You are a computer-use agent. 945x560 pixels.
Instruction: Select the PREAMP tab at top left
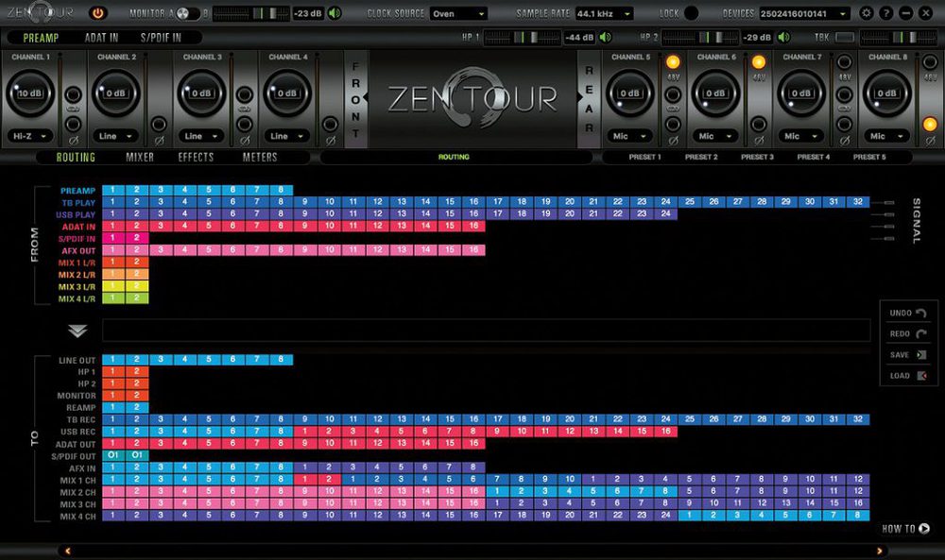(41, 38)
